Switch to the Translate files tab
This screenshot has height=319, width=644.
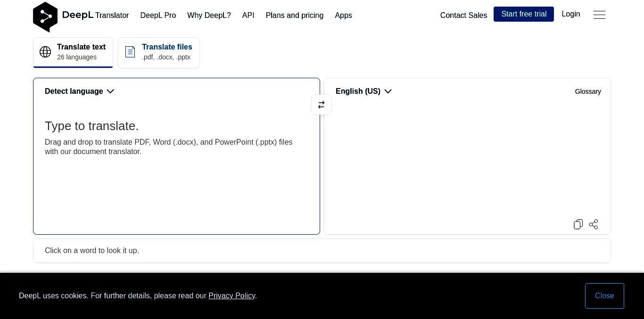tap(159, 52)
